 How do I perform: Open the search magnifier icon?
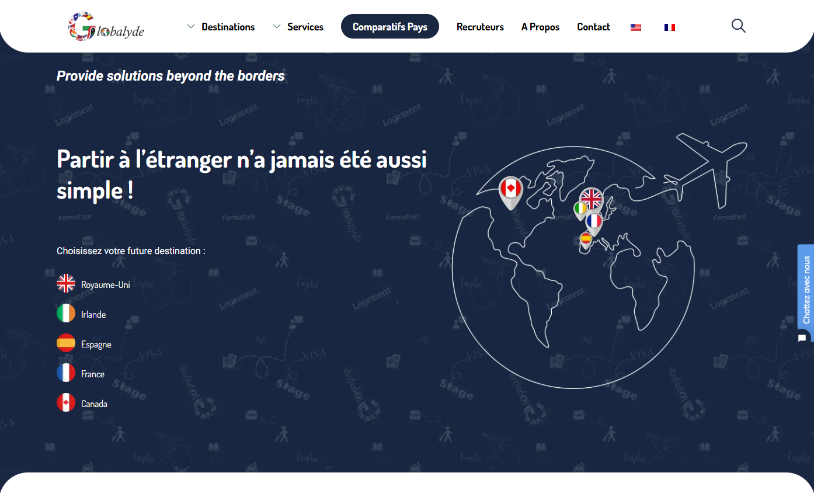point(739,26)
